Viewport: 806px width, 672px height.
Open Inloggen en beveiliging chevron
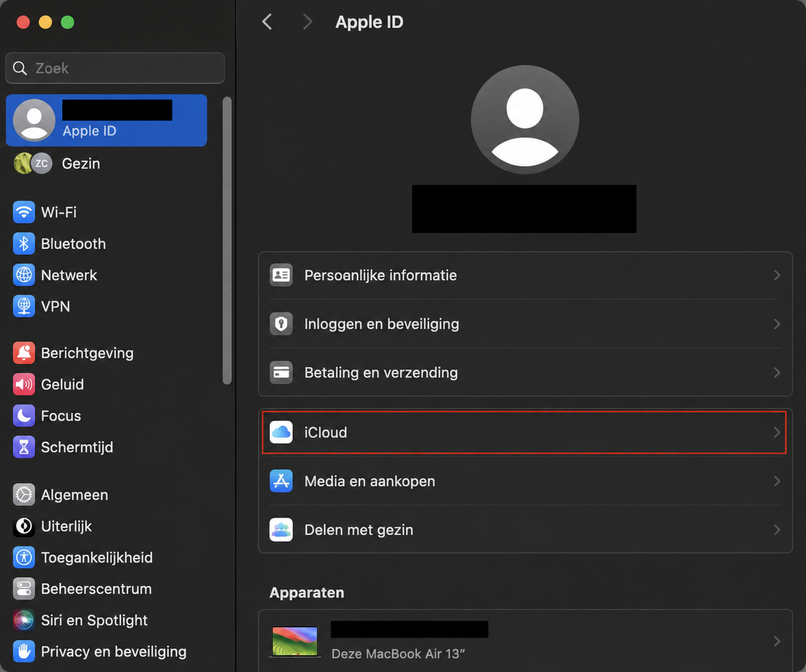tap(777, 324)
